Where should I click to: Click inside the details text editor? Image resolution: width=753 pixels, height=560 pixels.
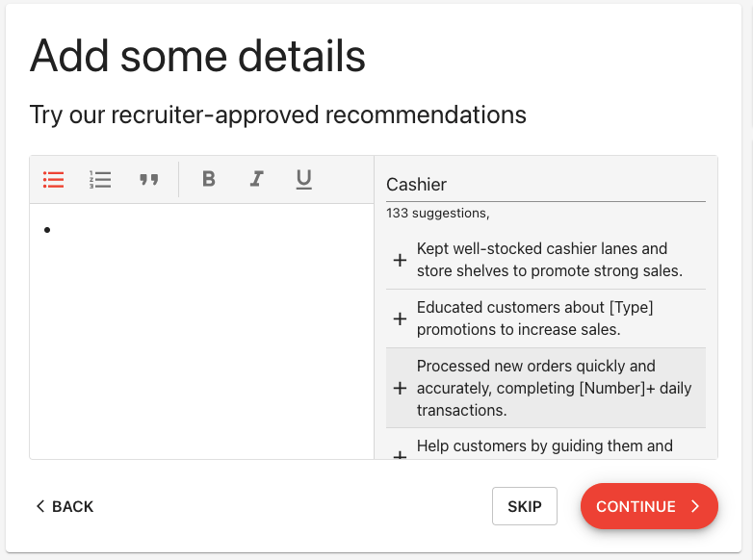(x=201, y=331)
